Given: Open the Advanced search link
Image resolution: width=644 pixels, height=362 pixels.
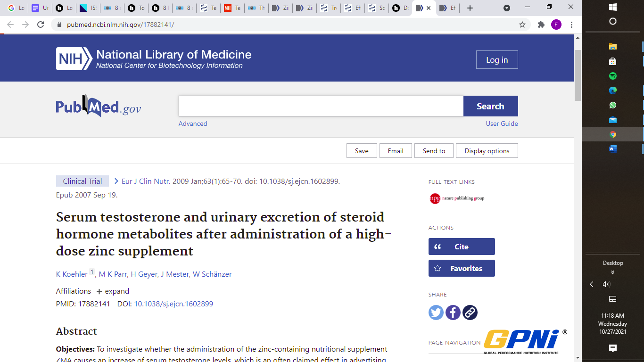Looking at the screenshot, I should (192, 123).
